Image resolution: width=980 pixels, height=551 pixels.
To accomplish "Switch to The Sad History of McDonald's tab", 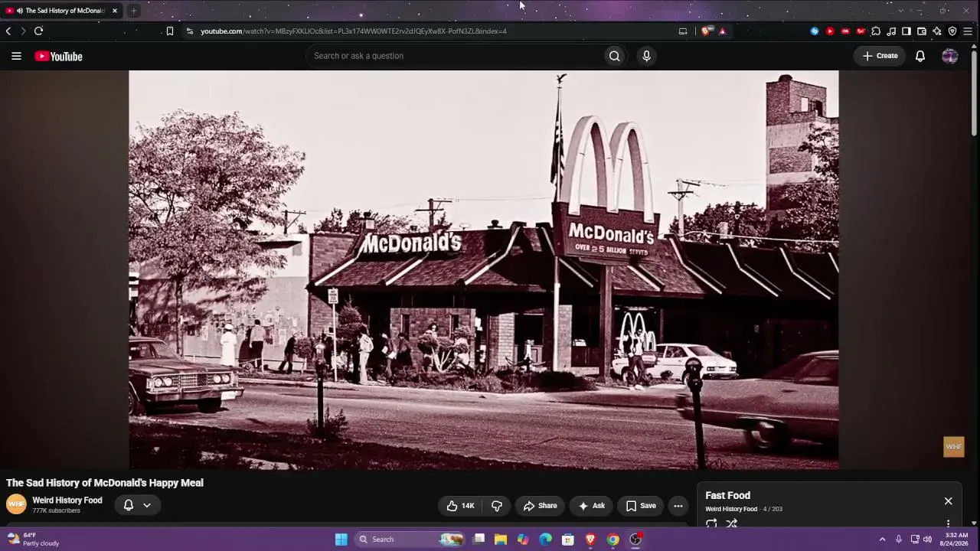I will [x=61, y=11].
